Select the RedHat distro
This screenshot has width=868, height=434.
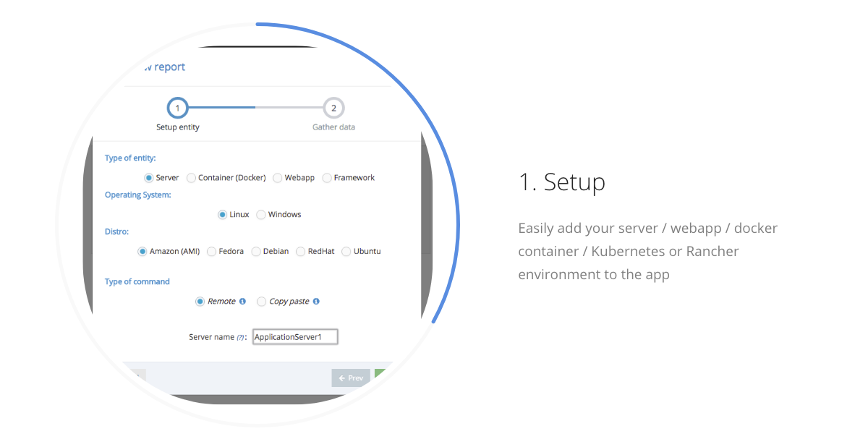pos(300,251)
